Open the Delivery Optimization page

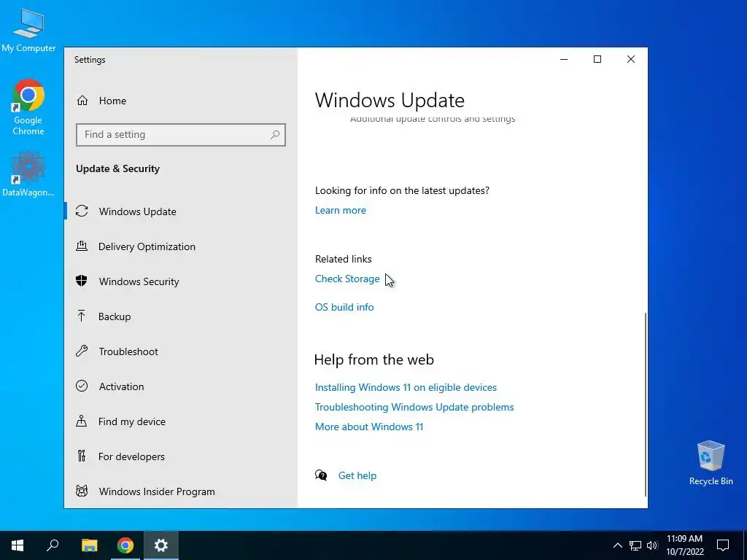tap(181, 246)
